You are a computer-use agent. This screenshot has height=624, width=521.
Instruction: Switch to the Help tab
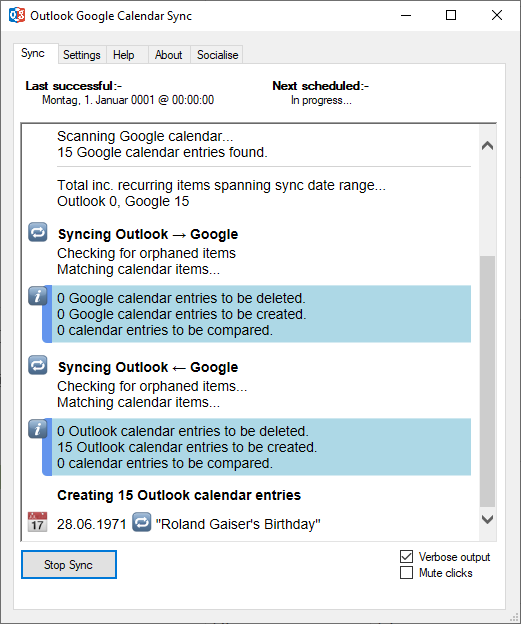pyautogui.click(x=124, y=55)
